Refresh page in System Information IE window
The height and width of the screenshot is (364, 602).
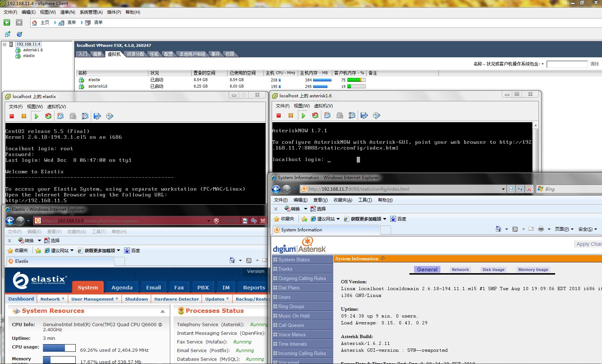pos(520,189)
